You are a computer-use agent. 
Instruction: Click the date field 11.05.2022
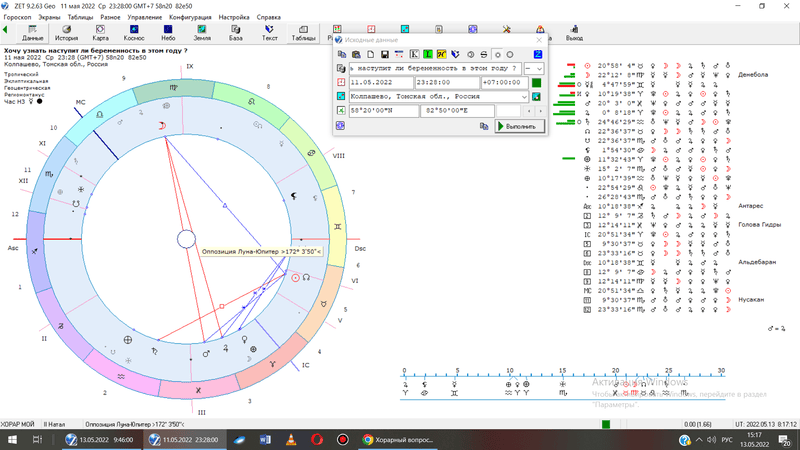point(380,82)
